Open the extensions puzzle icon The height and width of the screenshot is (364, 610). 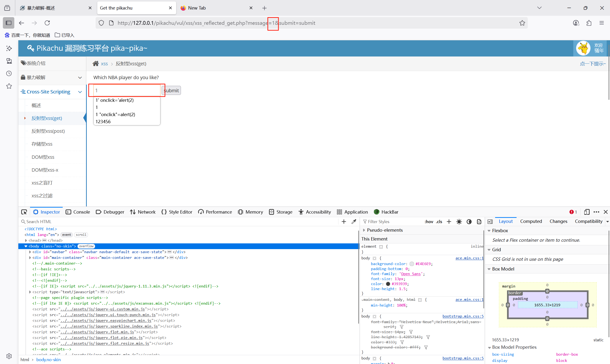589,23
